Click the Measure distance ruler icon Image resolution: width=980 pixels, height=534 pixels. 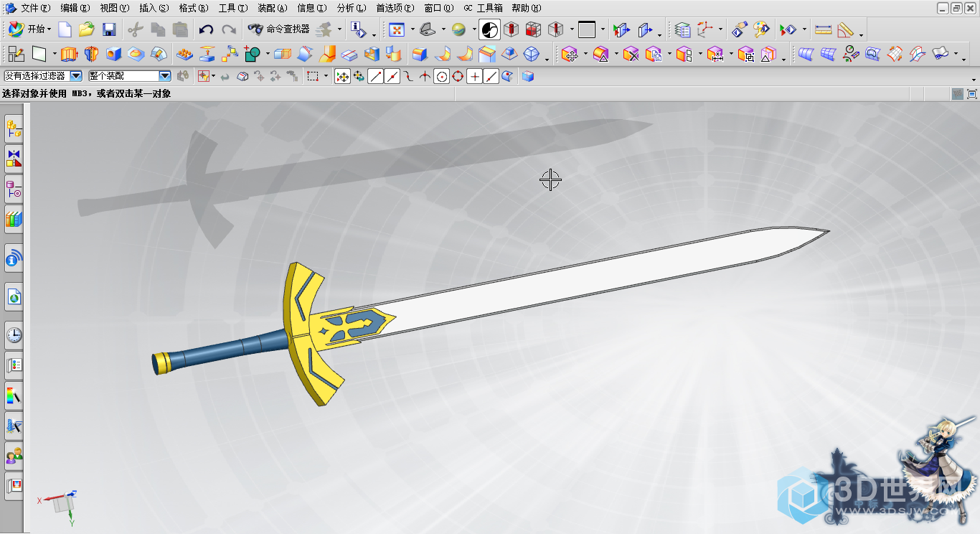(824, 29)
